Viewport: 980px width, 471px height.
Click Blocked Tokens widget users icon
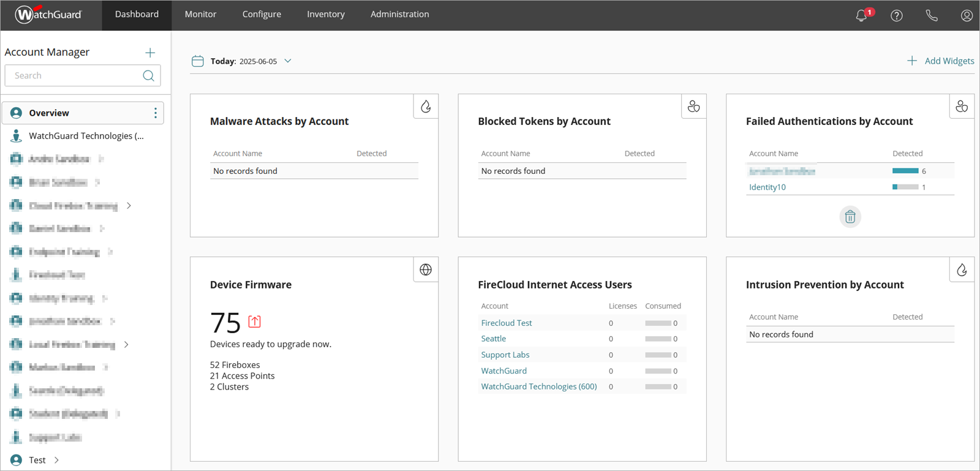point(693,107)
